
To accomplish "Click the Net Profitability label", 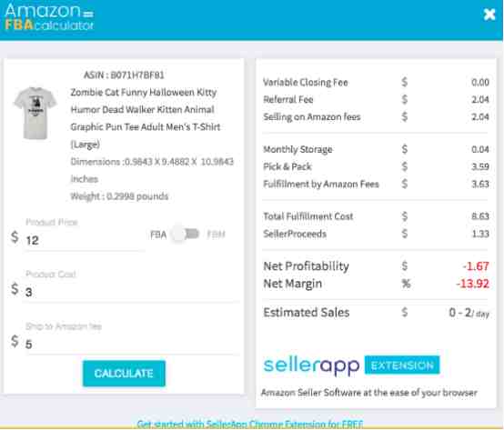I will (306, 266).
